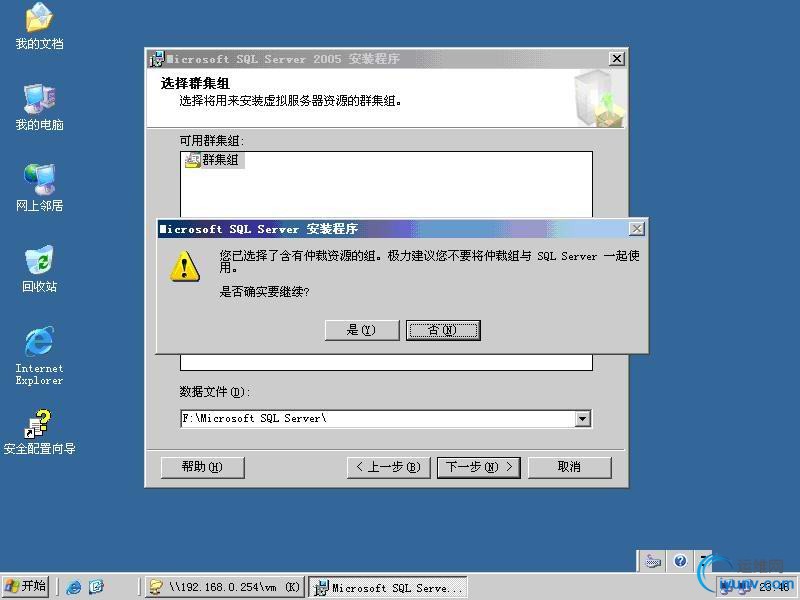
Task: Cancel setup with the 取消 button
Action: click(569, 467)
